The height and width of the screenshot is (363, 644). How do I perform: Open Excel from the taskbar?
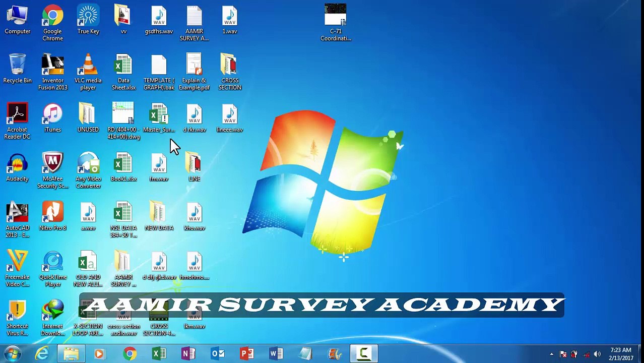tap(159, 354)
